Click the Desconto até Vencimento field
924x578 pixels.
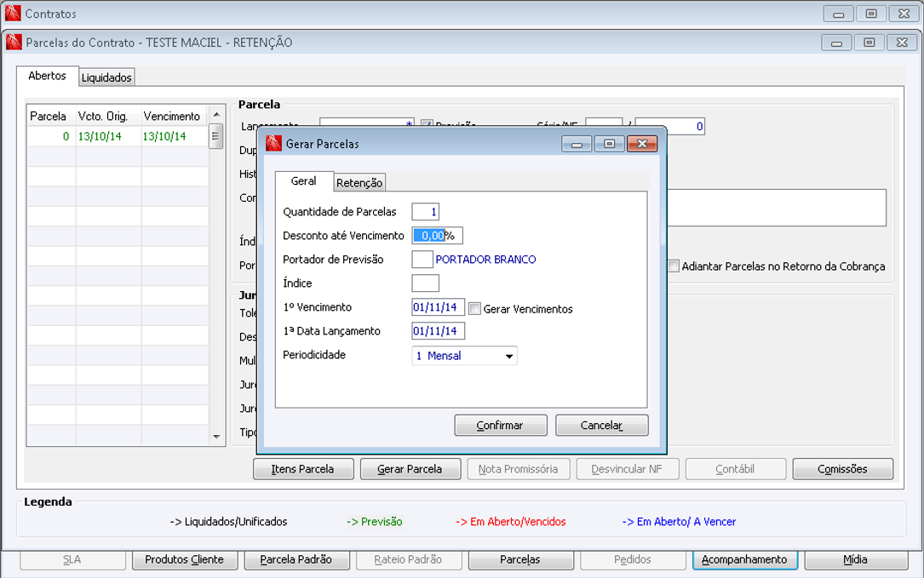[437, 236]
